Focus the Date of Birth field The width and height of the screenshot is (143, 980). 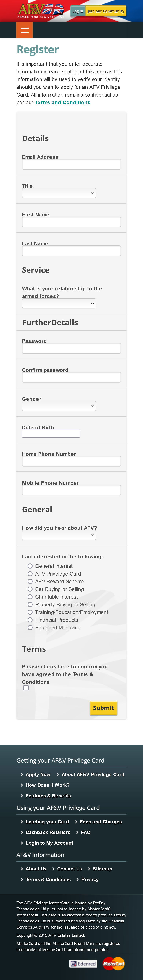click(51, 433)
